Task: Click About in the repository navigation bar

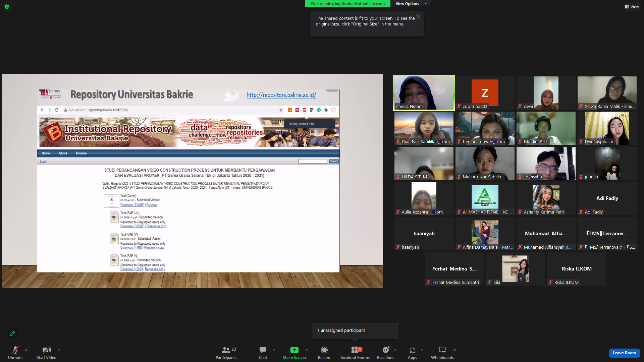Action: (63, 153)
